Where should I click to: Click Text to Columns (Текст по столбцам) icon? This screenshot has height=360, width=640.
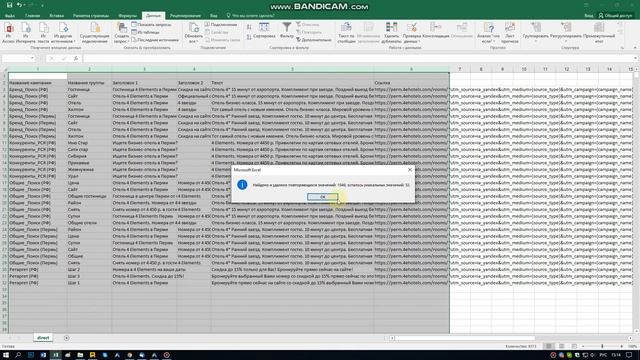pyautogui.click(x=346, y=33)
